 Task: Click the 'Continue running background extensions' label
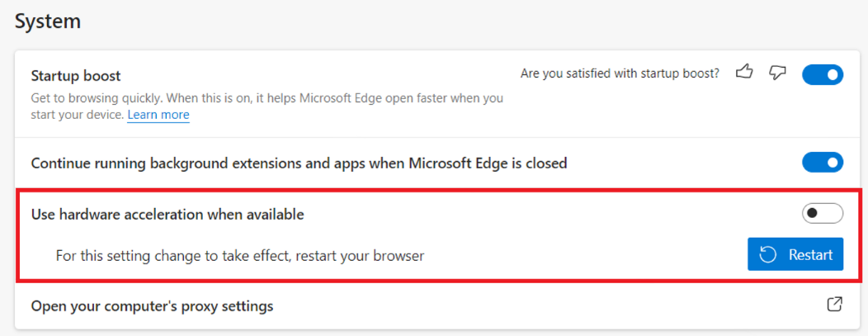299,163
